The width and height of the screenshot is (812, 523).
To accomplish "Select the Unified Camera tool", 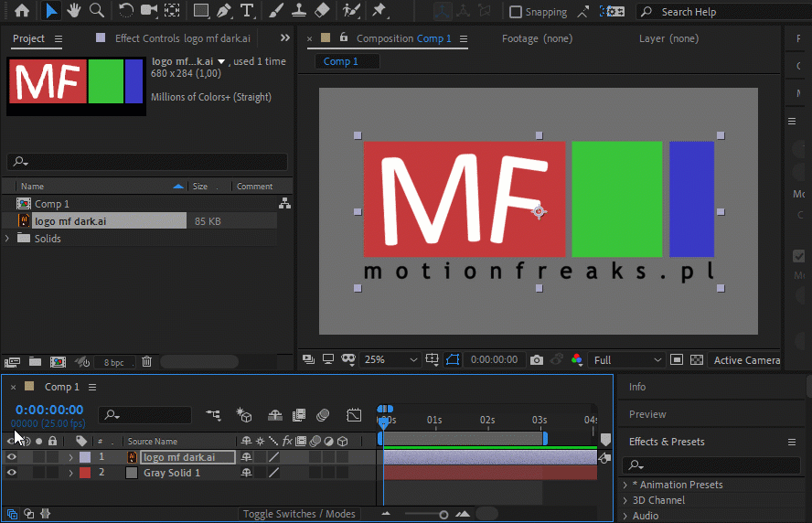I will [149, 10].
